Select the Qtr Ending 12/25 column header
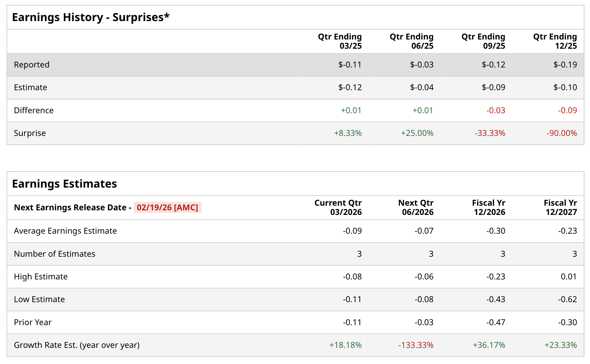The width and height of the screenshot is (590, 364). (555, 41)
